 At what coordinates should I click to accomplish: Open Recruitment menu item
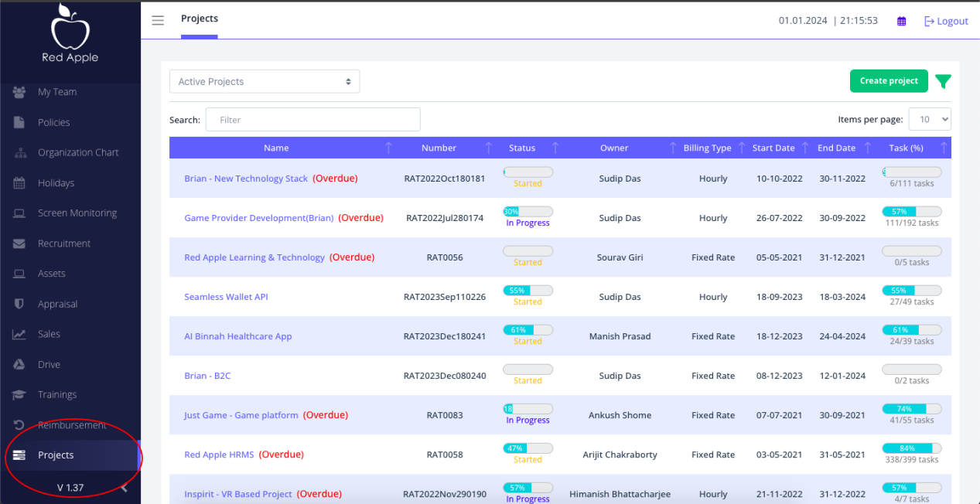point(64,243)
